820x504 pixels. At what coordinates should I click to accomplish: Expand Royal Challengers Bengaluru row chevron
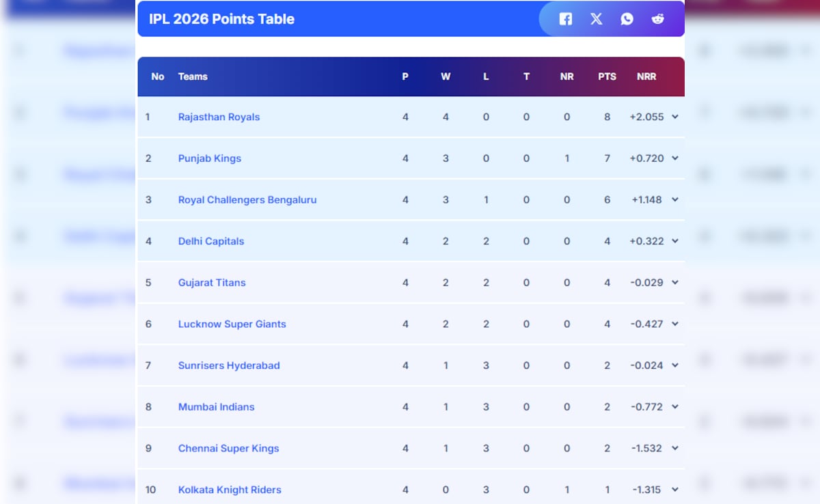click(x=675, y=200)
